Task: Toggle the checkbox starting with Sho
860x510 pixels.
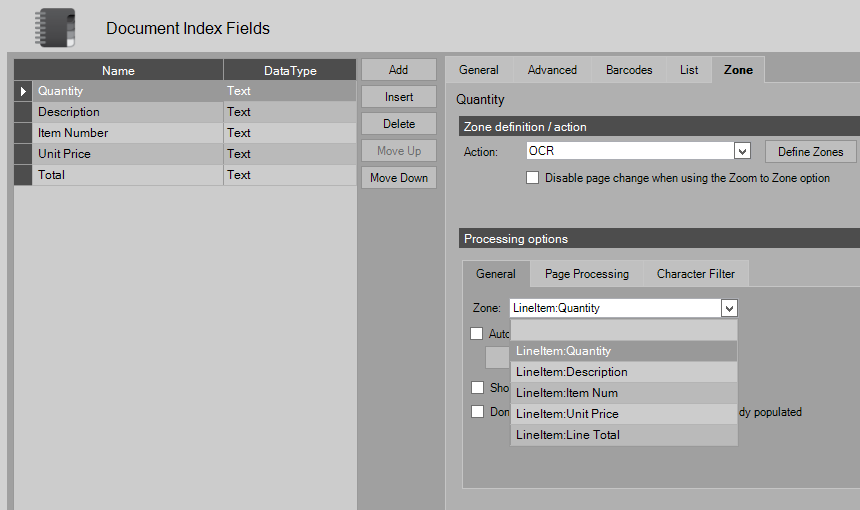Action: pos(477,388)
